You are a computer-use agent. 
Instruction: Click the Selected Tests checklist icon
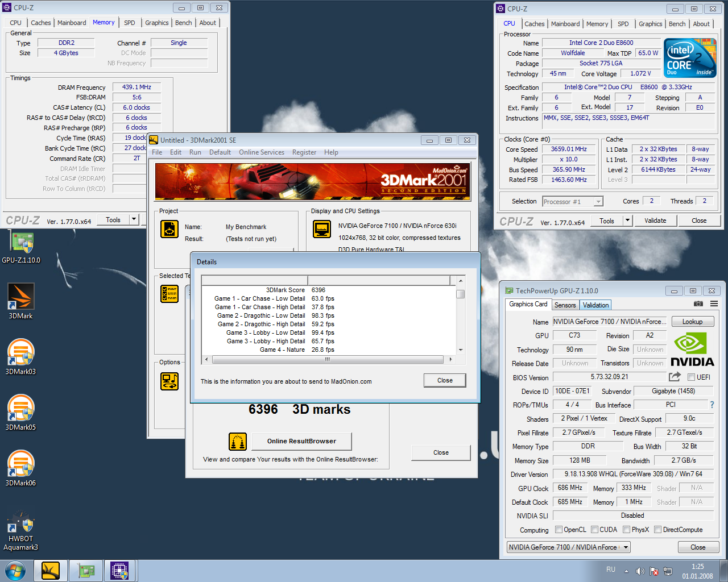[169, 293]
